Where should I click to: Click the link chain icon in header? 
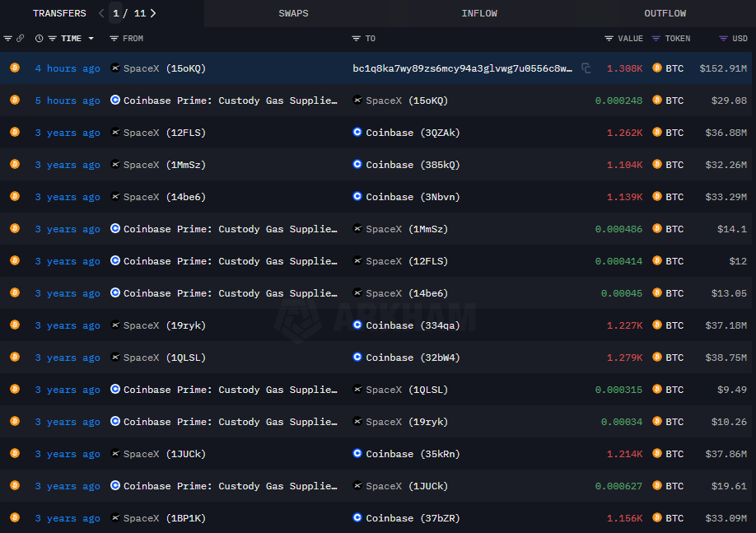tap(21, 38)
